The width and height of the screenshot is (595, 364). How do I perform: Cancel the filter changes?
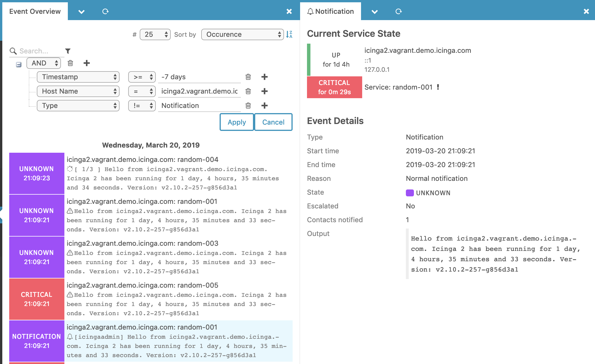[x=273, y=122]
